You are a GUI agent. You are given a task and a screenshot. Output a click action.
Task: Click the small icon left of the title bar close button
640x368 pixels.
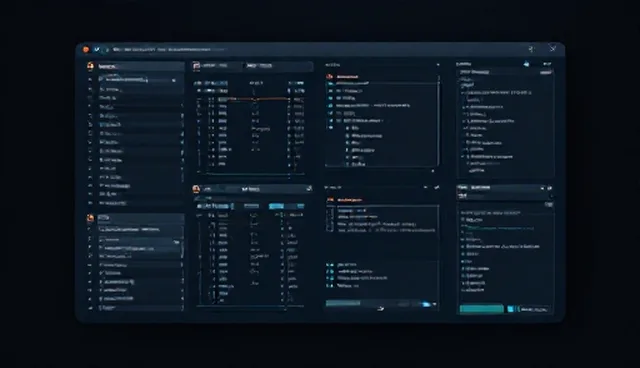(x=531, y=49)
